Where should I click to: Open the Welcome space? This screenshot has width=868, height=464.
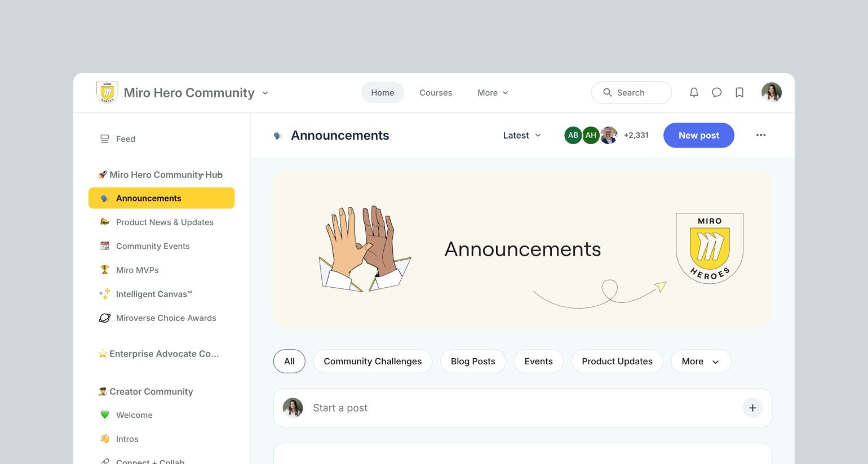[162, 415]
